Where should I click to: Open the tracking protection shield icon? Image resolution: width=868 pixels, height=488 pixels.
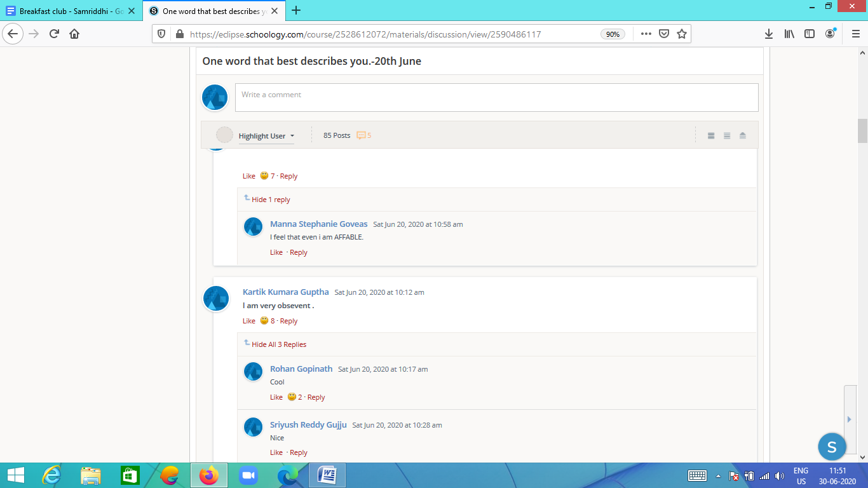click(161, 34)
